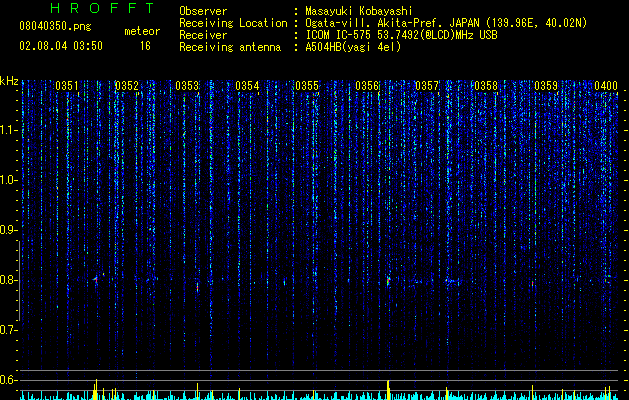Click the 0.6 frequency axis label
The image size is (629, 400).
coord(8,380)
